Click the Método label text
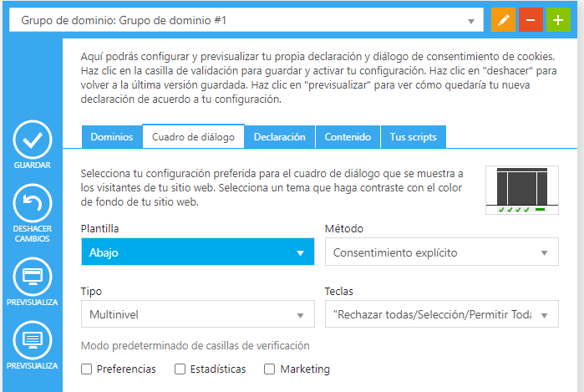 [344, 228]
